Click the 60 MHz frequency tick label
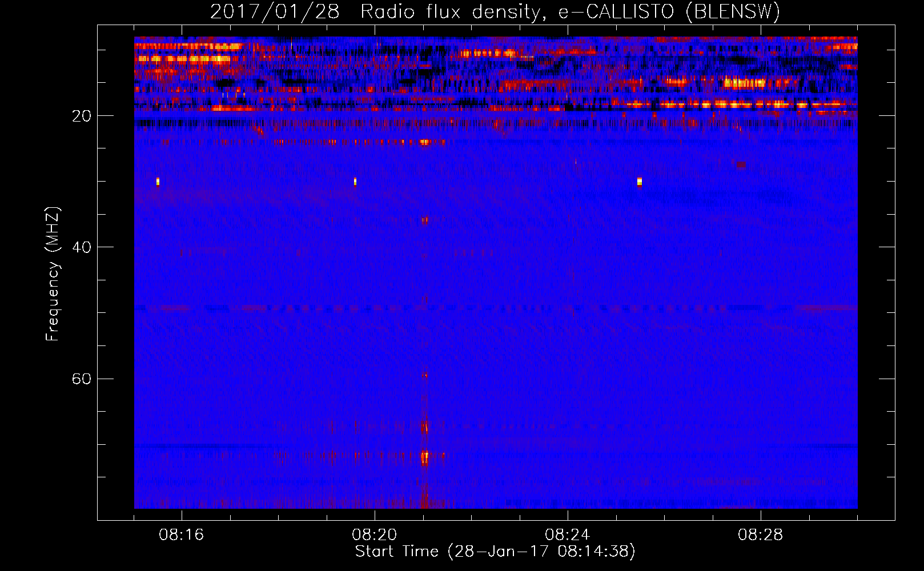924x571 pixels. tap(82, 379)
